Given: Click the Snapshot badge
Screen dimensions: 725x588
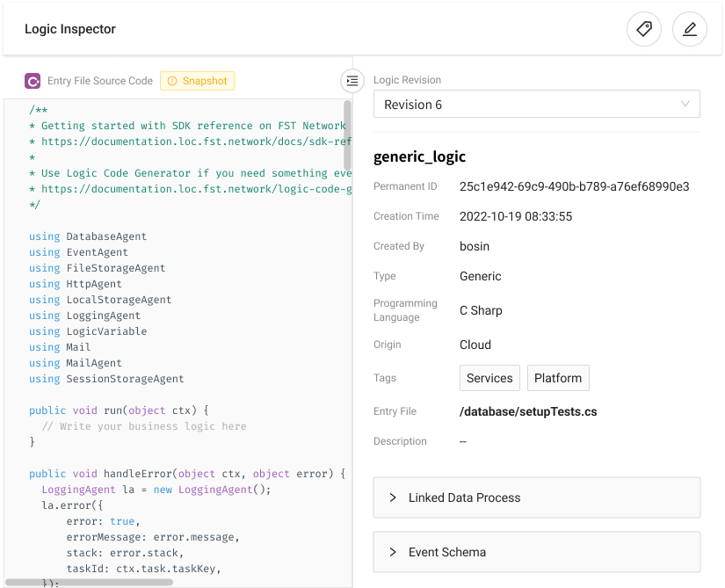Looking at the screenshot, I should pos(197,81).
